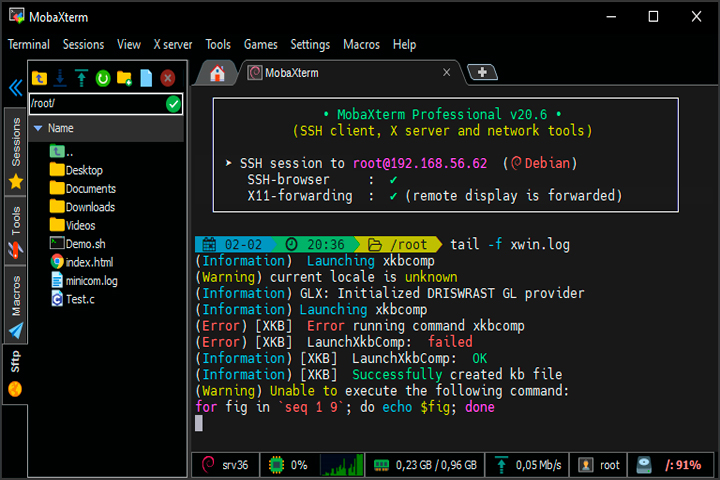Upload files with the green up-arrow icon

tap(81, 78)
